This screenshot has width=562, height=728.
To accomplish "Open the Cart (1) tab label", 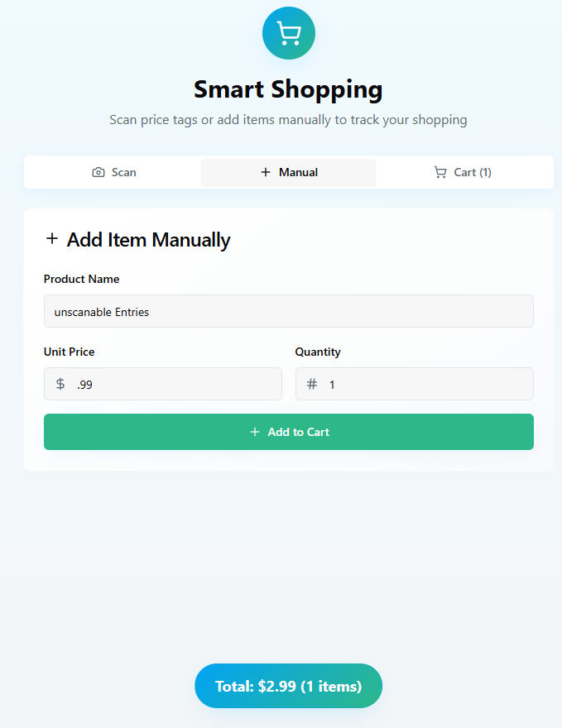I will coord(473,172).
